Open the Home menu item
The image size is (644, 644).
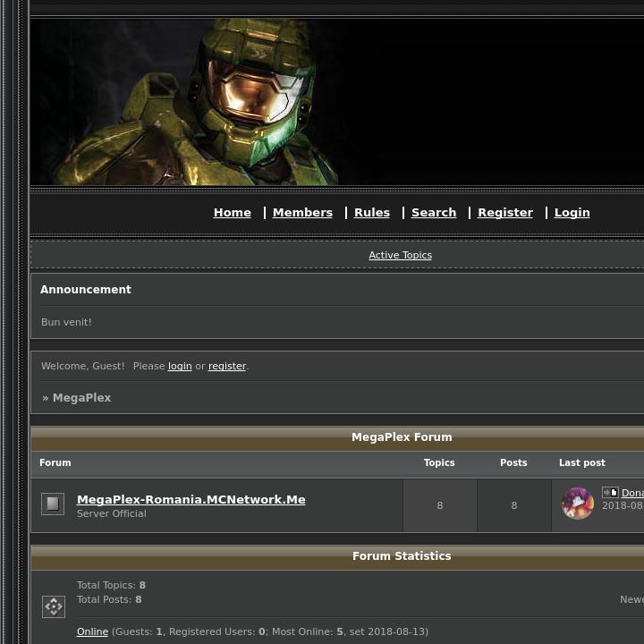(x=232, y=213)
